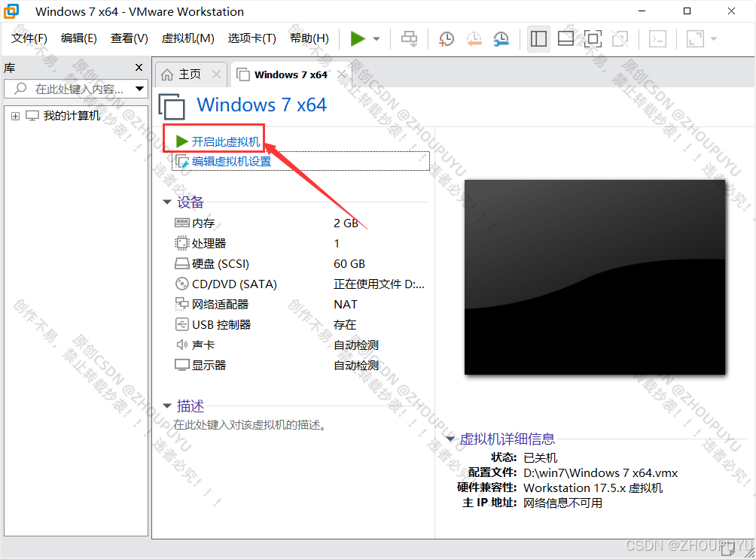Click the 已关机 status text
756x559 pixels.
(x=540, y=457)
